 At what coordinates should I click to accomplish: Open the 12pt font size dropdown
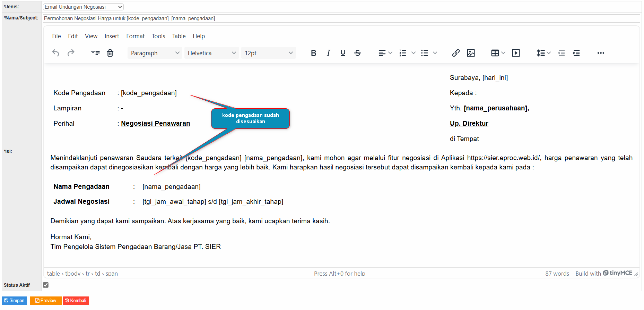coord(268,53)
